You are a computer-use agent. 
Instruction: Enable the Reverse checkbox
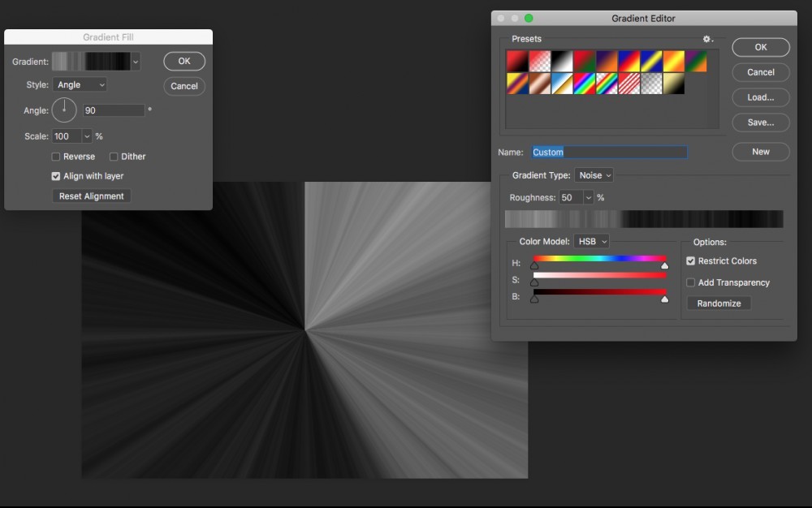(x=56, y=157)
